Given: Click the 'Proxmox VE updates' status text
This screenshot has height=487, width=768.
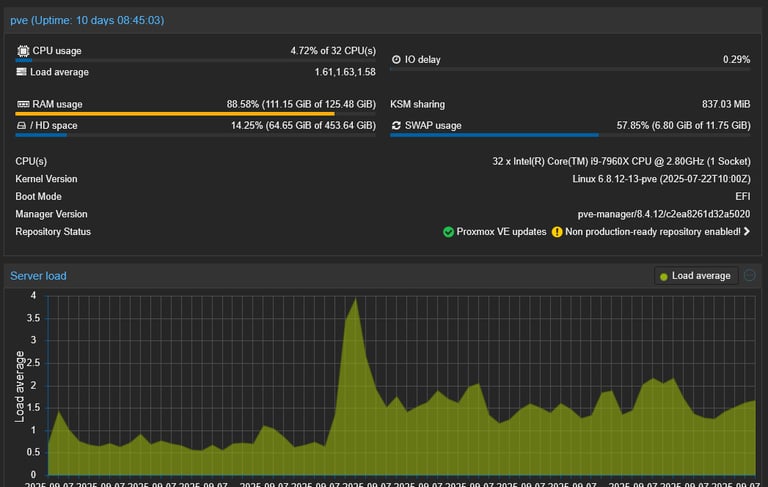Looking at the screenshot, I should click(501, 232).
